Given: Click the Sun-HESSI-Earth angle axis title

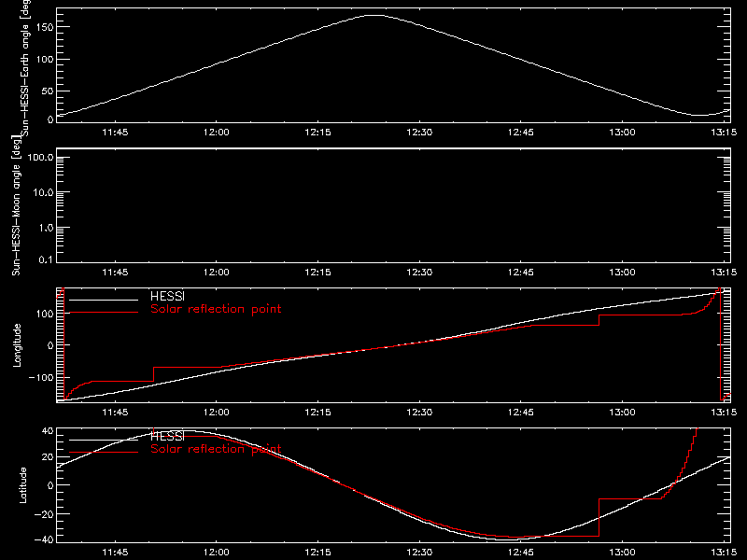Looking at the screenshot, I should coord(26,68).
